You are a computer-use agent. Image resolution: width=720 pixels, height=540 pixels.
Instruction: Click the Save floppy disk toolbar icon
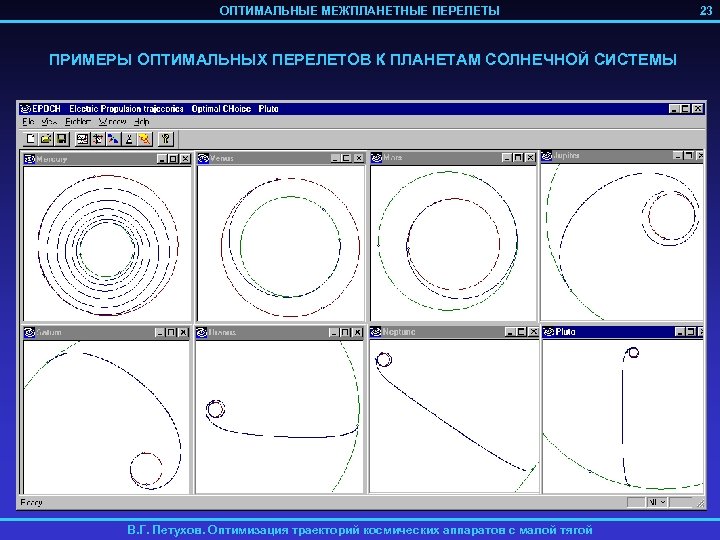pyautogui.click(x=61, y=139)
